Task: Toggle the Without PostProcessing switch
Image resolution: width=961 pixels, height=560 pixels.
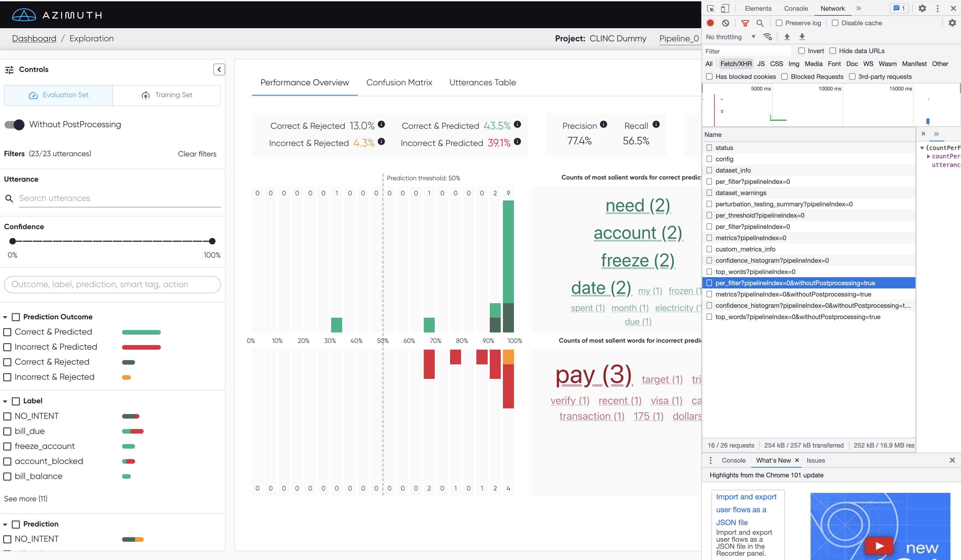Action: pyautogui.click(x=14, y=125)
